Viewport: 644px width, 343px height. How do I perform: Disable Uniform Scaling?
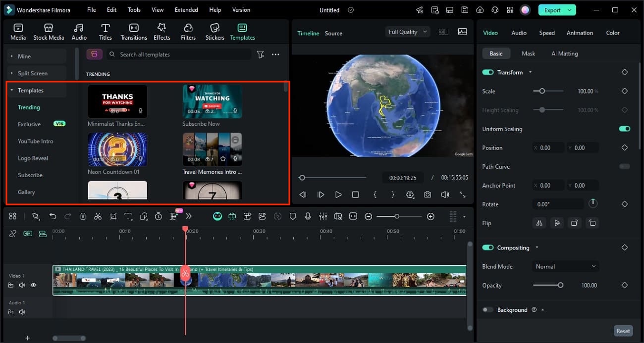tap(624, 129)
